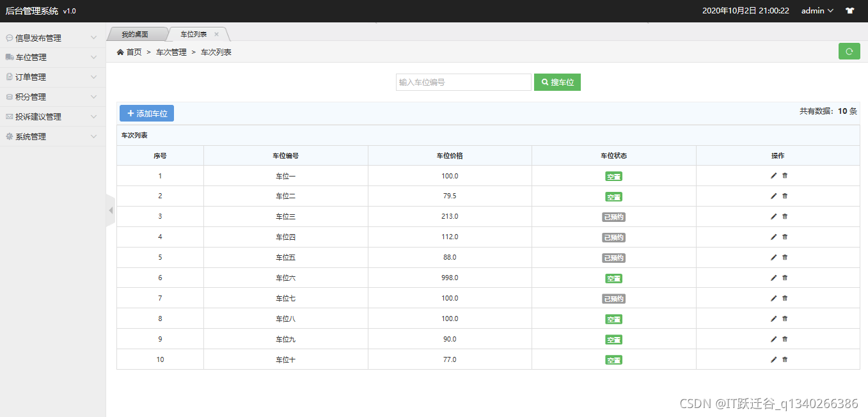
Task: Edit 车位三 using its pencil icon
Action: tap(773, 216)
